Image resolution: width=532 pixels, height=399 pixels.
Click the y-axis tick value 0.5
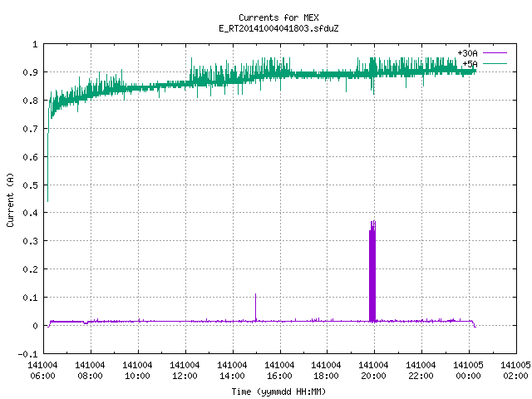(x=30, y=185)
